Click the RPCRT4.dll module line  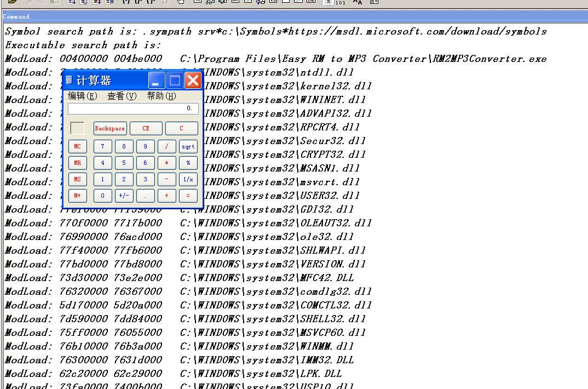(x=282, y=127)
